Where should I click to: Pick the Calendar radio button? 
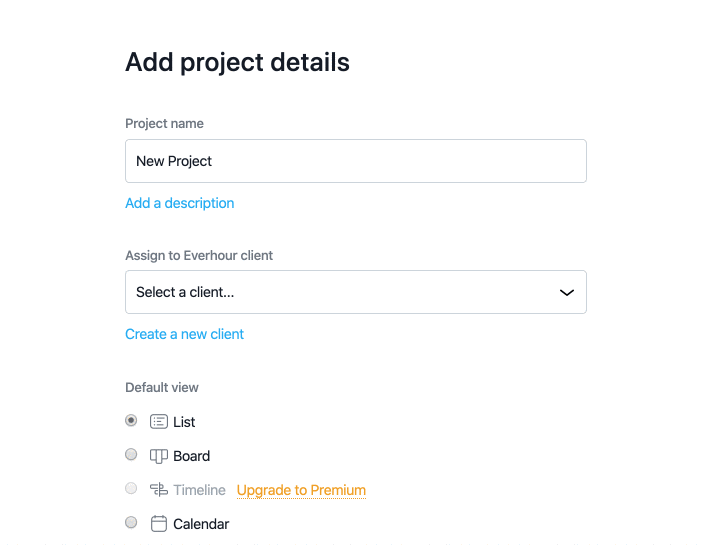(131, 523)
